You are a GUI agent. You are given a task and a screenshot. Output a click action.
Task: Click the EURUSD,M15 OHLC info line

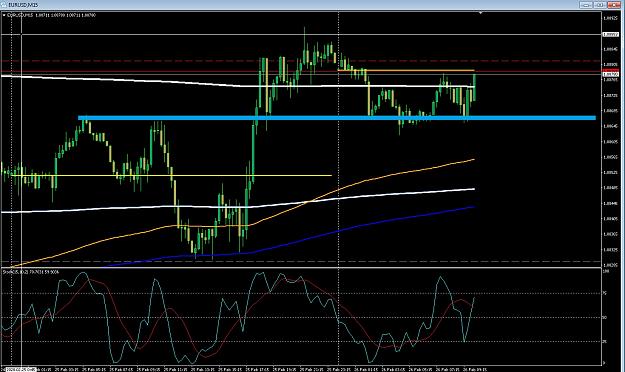51,15
